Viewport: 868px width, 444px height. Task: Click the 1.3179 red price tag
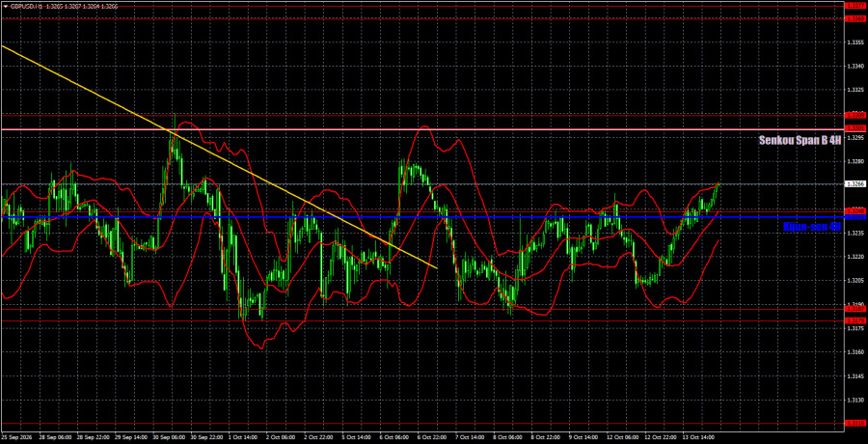(x=855, y=320)
